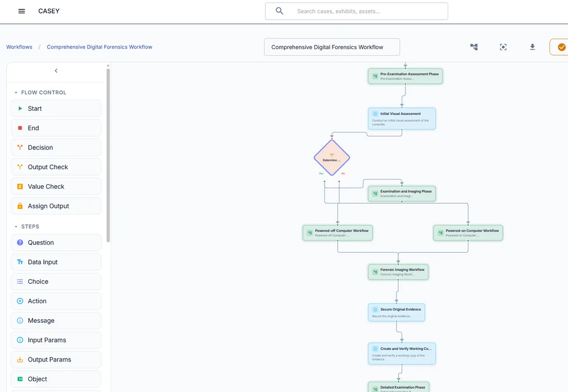The width and height of the screenshot is (568, 392).
Task: Click the Question mark circle icon
Action: tap(20, 243)
